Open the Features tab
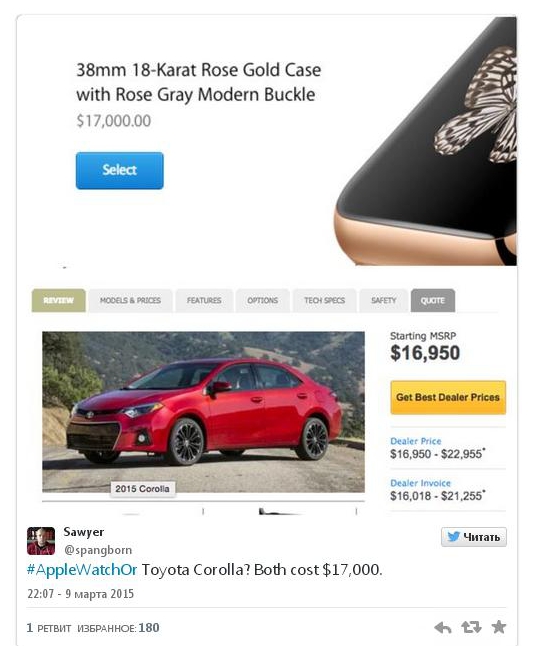 point(204,300)
